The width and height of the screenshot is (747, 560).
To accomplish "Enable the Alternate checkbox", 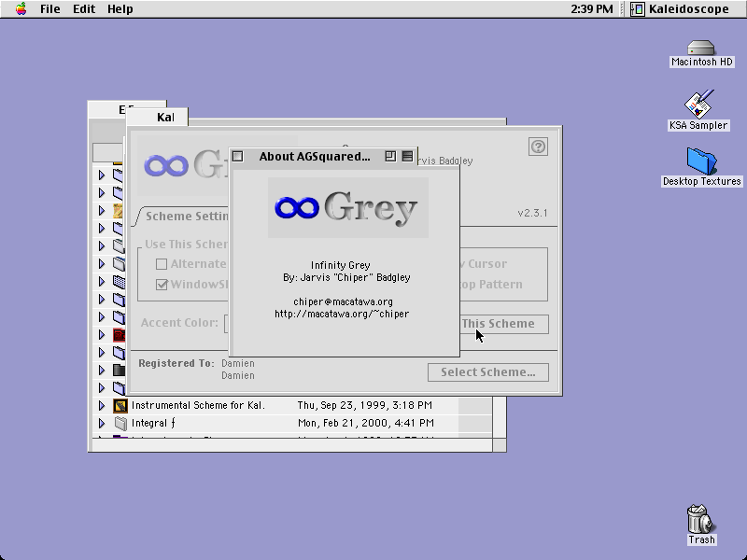I will point(162,264).
